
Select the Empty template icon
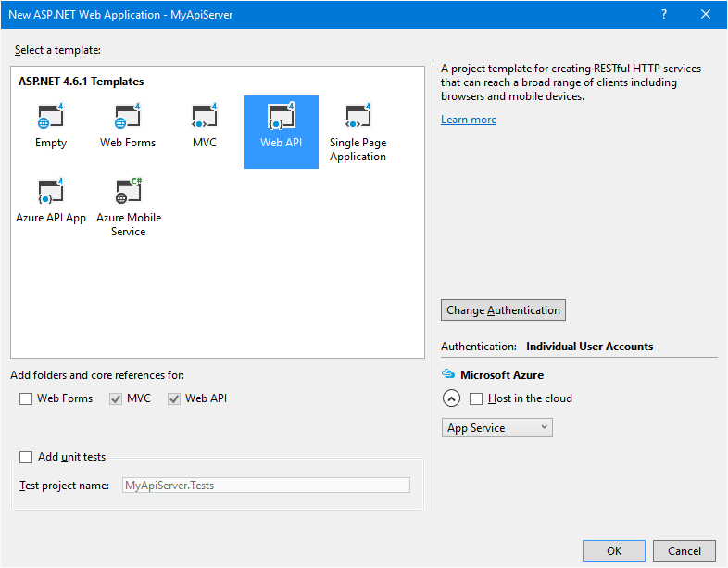[51, 116]
